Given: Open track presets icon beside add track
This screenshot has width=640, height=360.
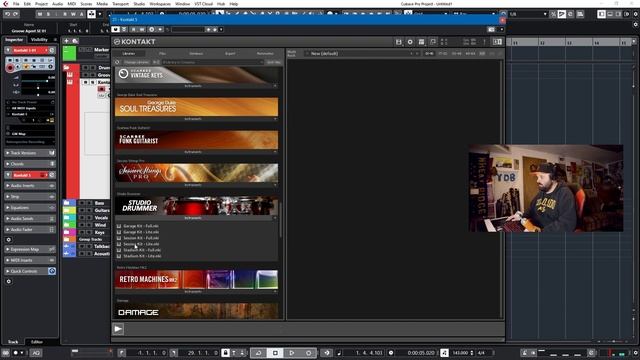Looking at the screenshot, I should coord(75,41).
